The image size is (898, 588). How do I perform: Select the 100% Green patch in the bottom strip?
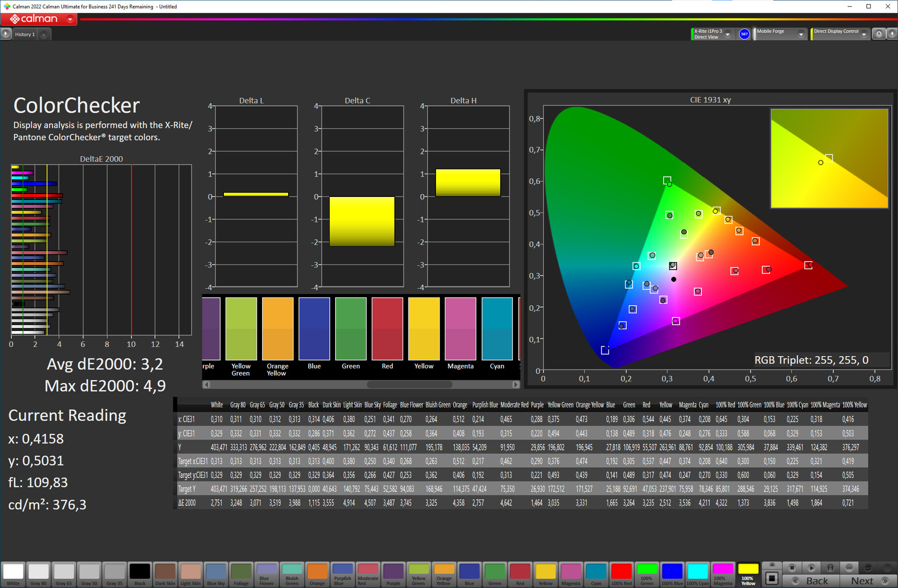pyautogui.click(x=647, y=574)
